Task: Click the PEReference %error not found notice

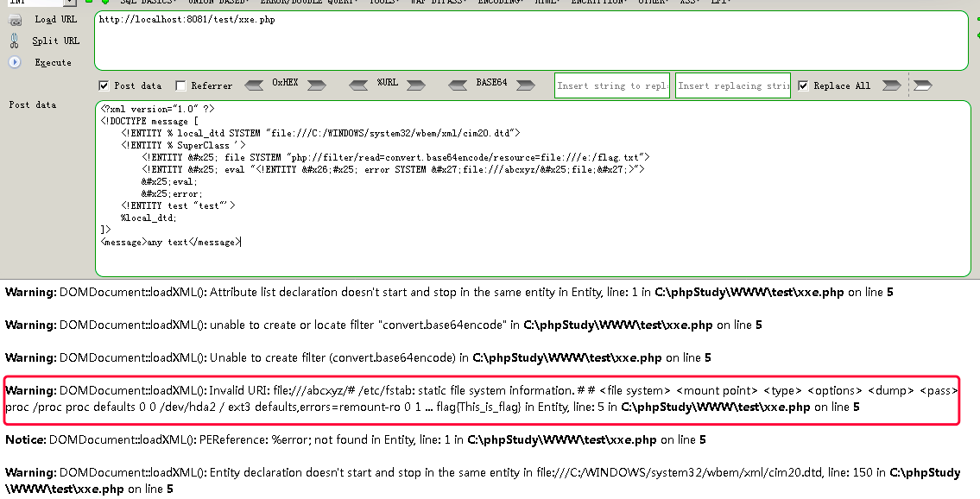Action: coord(356,439)
